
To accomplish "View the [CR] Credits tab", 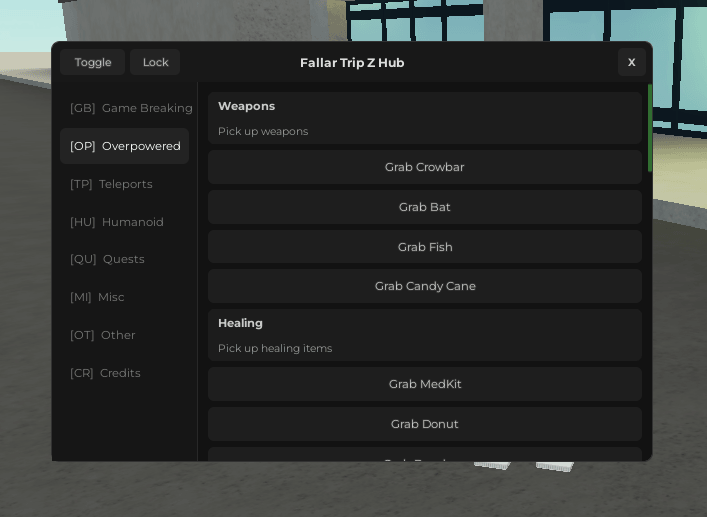I will click(124, 373).
